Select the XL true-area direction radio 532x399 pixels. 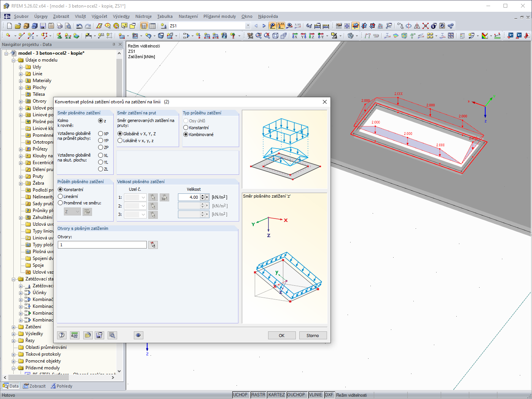click(100, 155)
